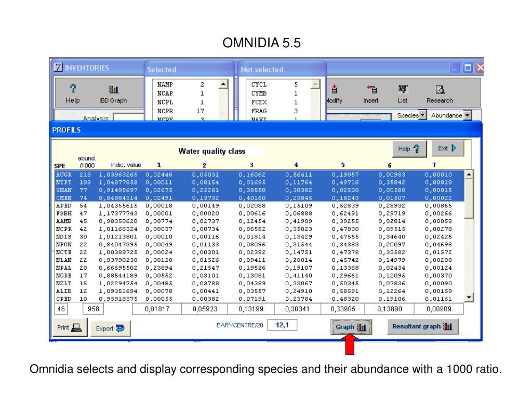Click the SPE column header
The image size is (532, 399).
click(60, 166)
